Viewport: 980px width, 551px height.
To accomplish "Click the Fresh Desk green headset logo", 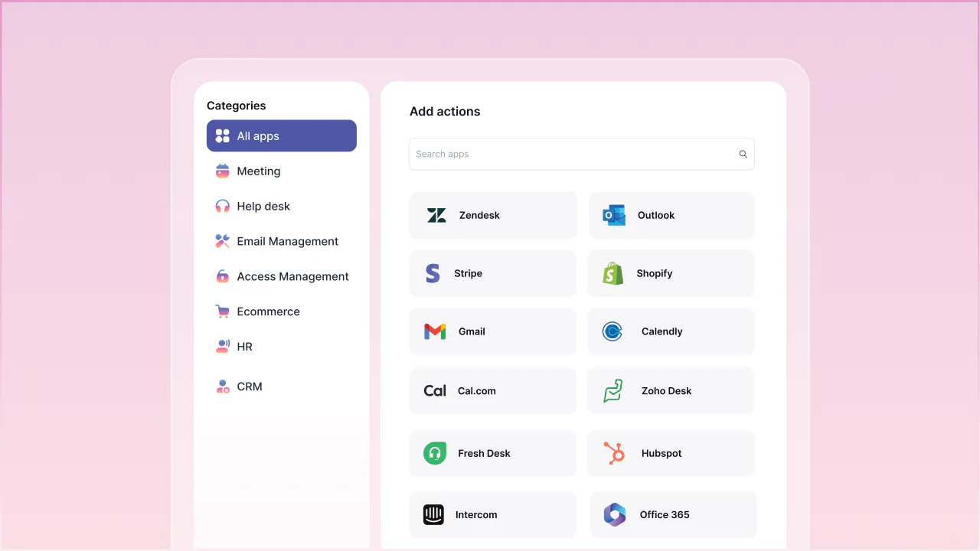I will click(x=435, y=453).
